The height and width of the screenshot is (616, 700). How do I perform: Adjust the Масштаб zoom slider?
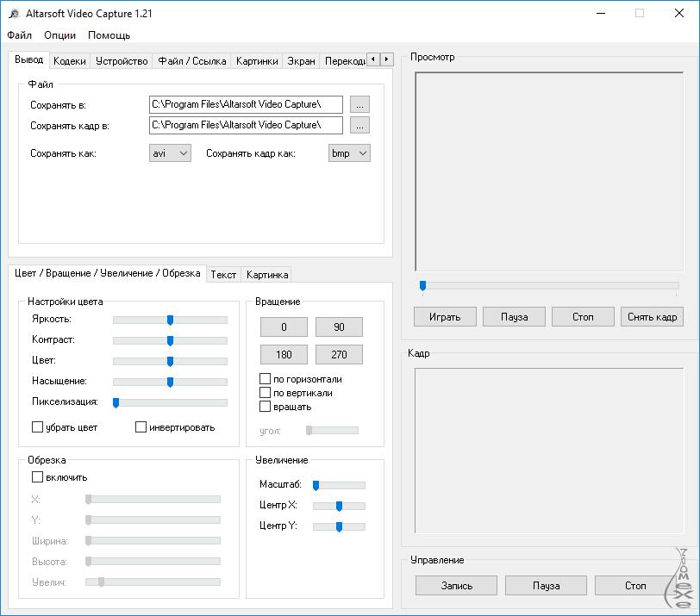point(340,485)
